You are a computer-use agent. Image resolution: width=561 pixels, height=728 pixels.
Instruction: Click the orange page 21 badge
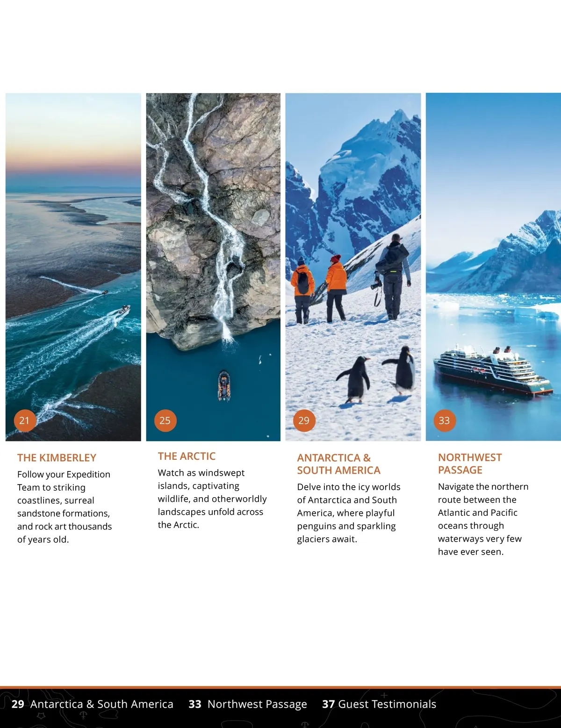point(25,421)
